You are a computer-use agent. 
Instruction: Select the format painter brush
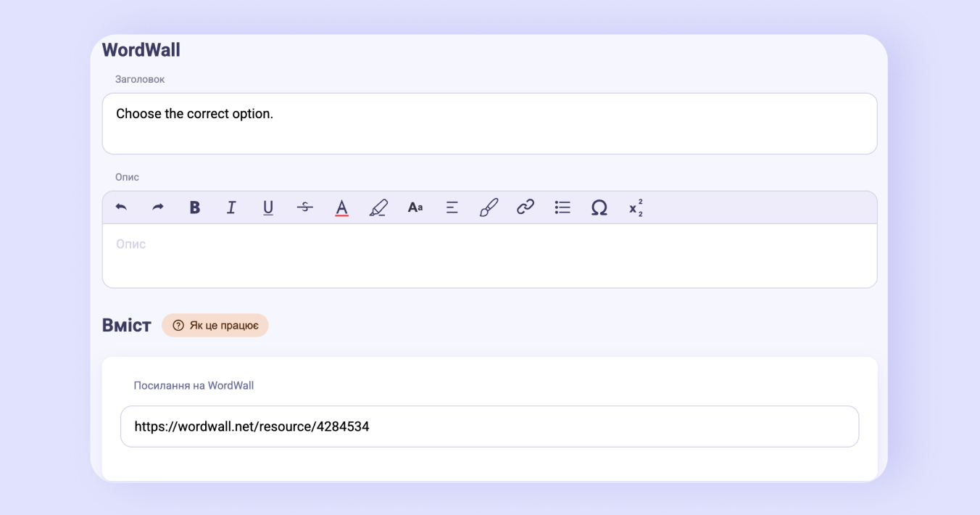(x=489, y=207)
